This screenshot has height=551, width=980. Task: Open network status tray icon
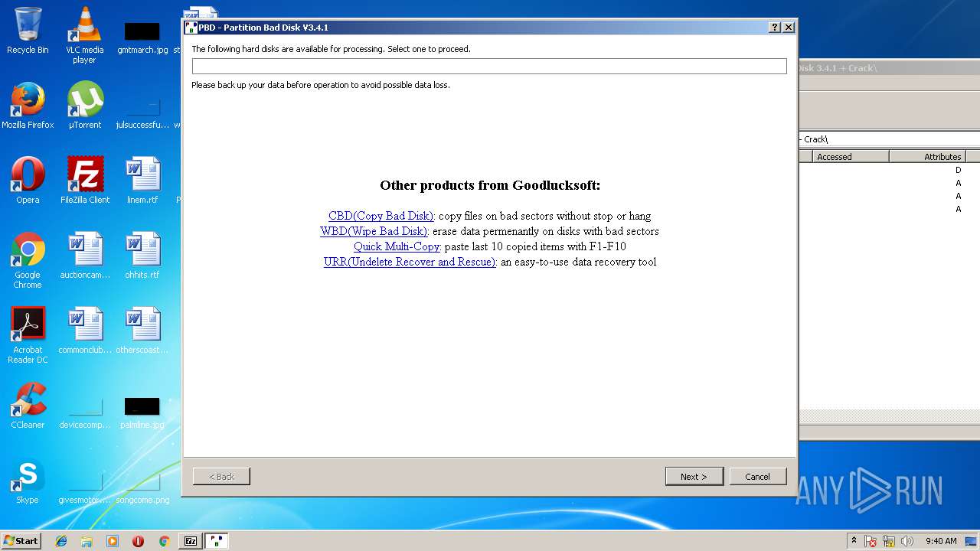tap(889, 541)
